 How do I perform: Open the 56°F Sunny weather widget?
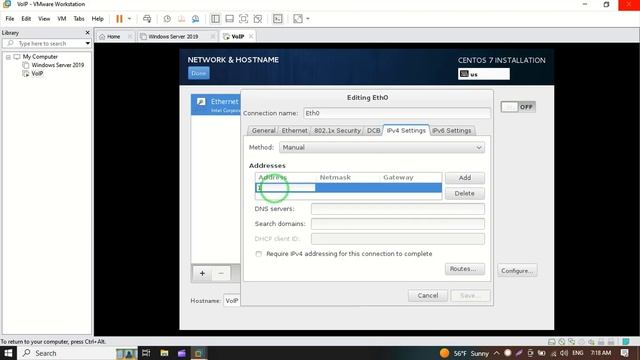click(x=464, y=353)
